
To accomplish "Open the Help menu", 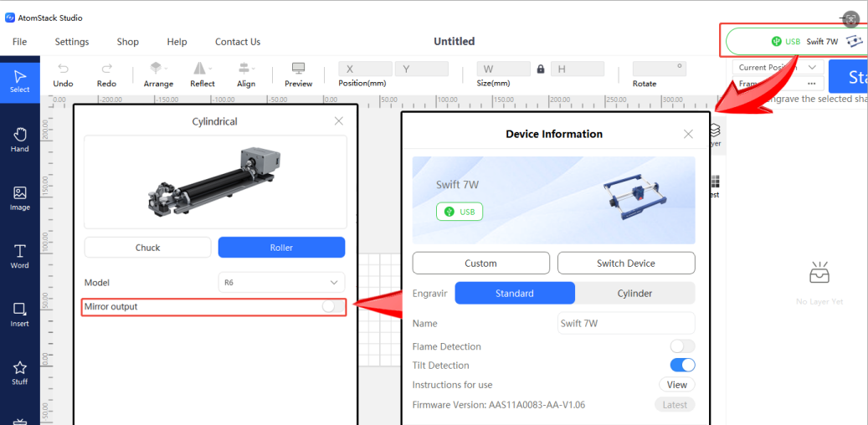I will (x=177, y=42).
